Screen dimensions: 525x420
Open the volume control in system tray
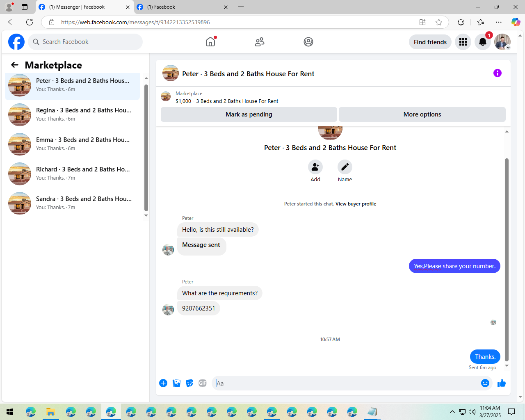[472, 412]
